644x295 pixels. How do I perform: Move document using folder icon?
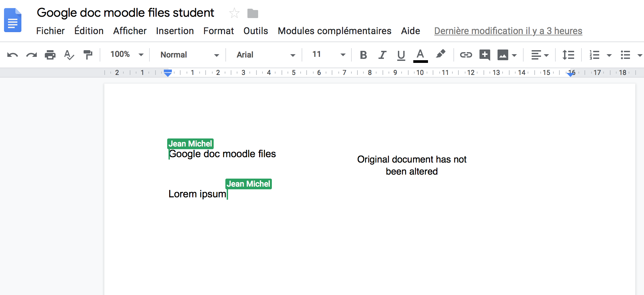tap(253, 13)
